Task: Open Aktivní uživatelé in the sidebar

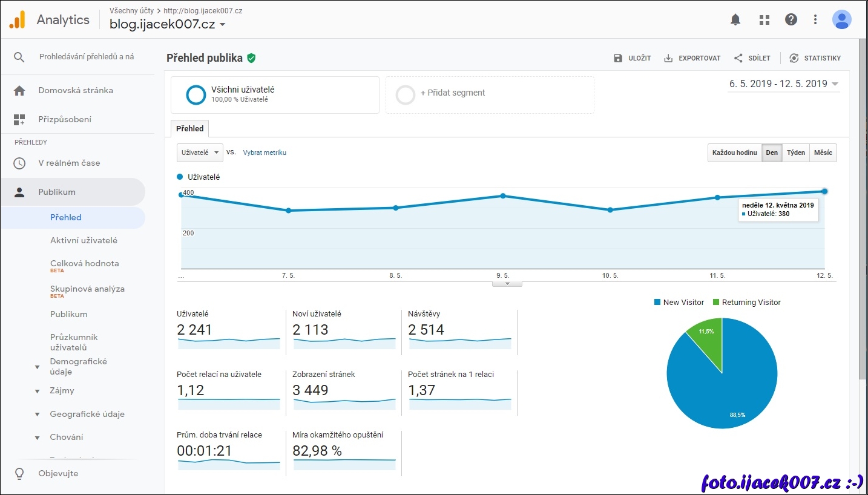Action: (x=84, y=240)
